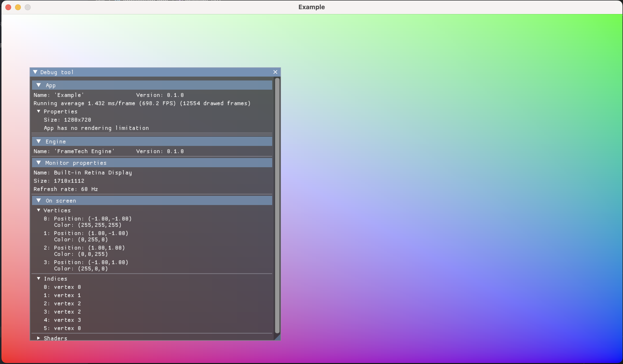Expand the Shaders tree node
Screen dimensions: 623x364
[x=39, y=338]
